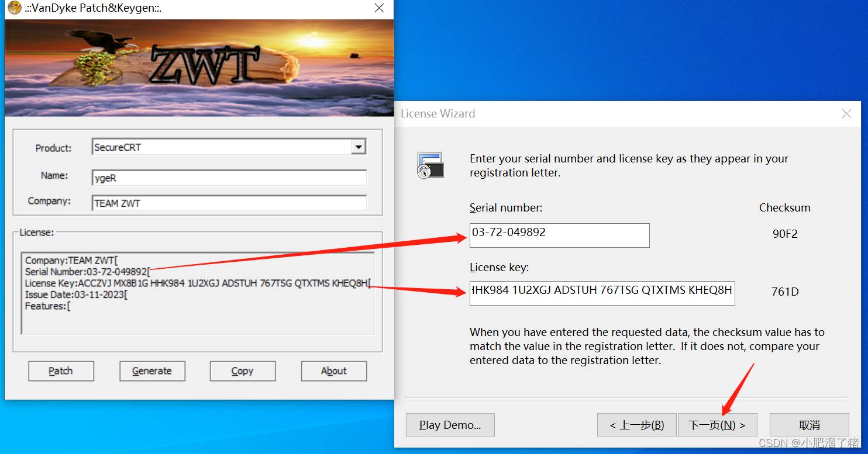Image resolution: width=868 pixels, height=454 pixels.
Task: Open the Product dropdown arrow
Action: [x=359, y=147]
